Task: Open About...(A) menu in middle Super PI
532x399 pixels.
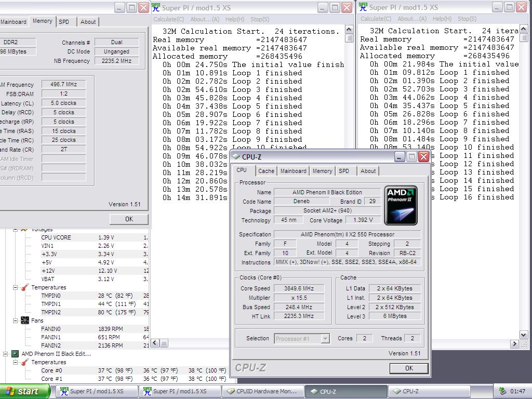Action: tap(205, 19)
